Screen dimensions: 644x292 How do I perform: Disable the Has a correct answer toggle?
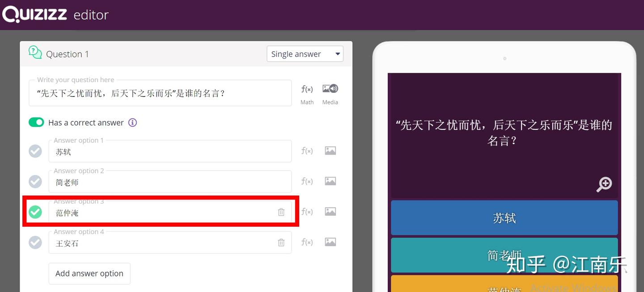(36, 122)
